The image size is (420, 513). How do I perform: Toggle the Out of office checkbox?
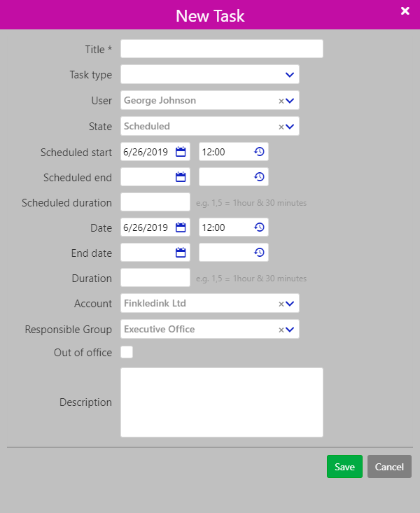pos(127,352)
